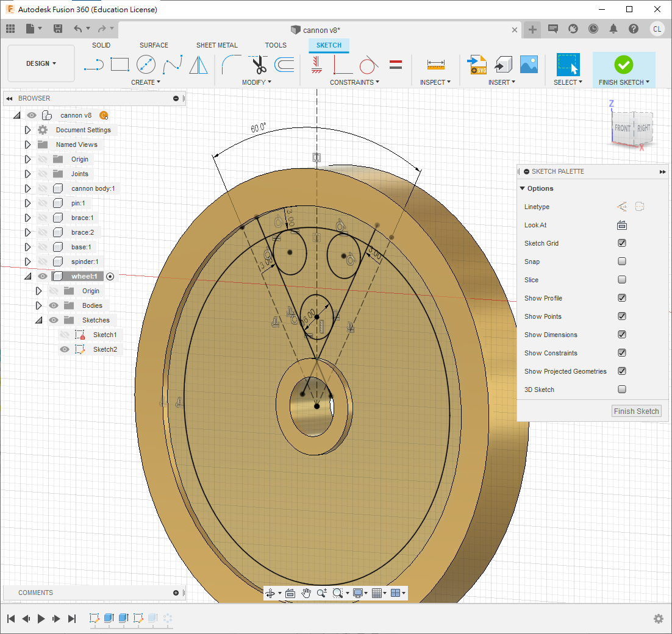
Task: Hide Sketch2 using its eye icon
Action: coord(65,349)
